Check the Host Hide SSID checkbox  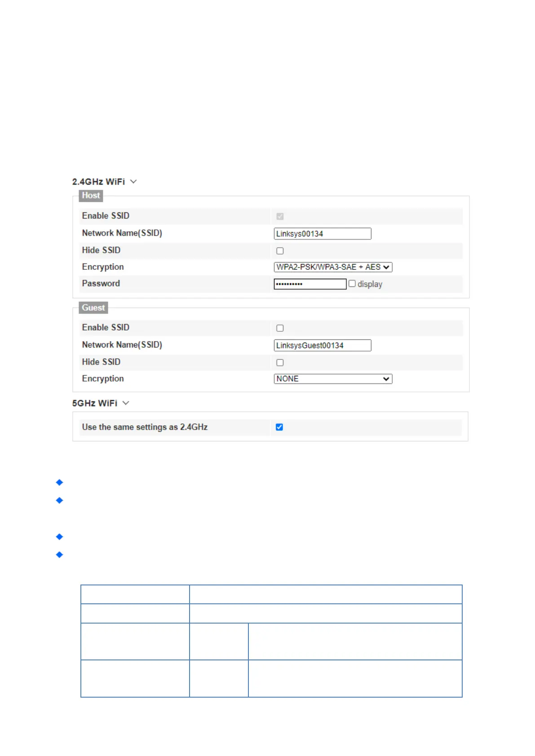click(280, 251)
